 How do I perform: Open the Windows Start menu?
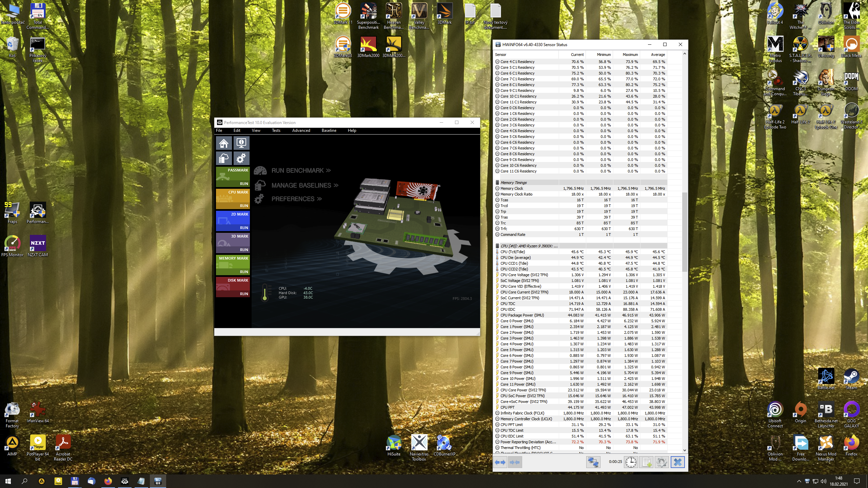pyautogui.click(x=8, y=481)
